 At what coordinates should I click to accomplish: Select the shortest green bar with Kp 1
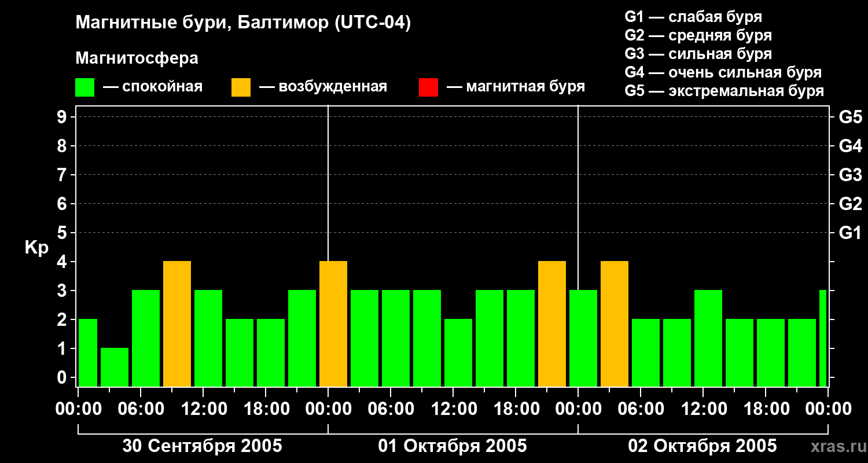coord(115,367)
